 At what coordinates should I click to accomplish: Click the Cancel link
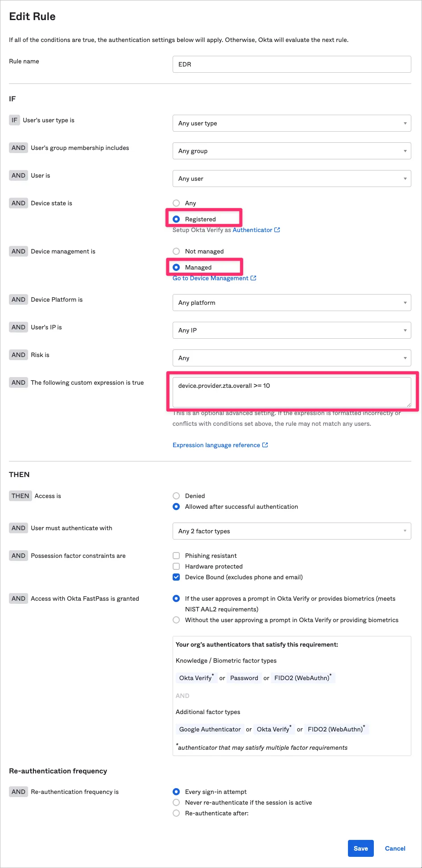click(395, 848)
